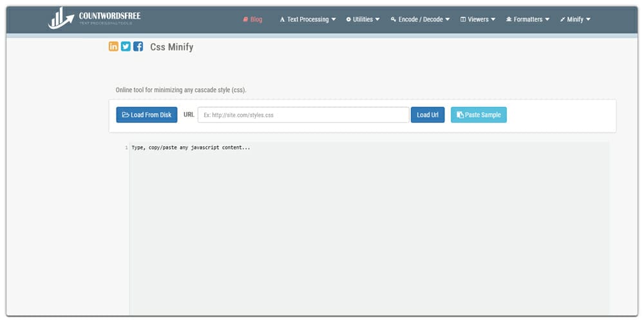Share page via LinkedIn icon

point(113,46)
